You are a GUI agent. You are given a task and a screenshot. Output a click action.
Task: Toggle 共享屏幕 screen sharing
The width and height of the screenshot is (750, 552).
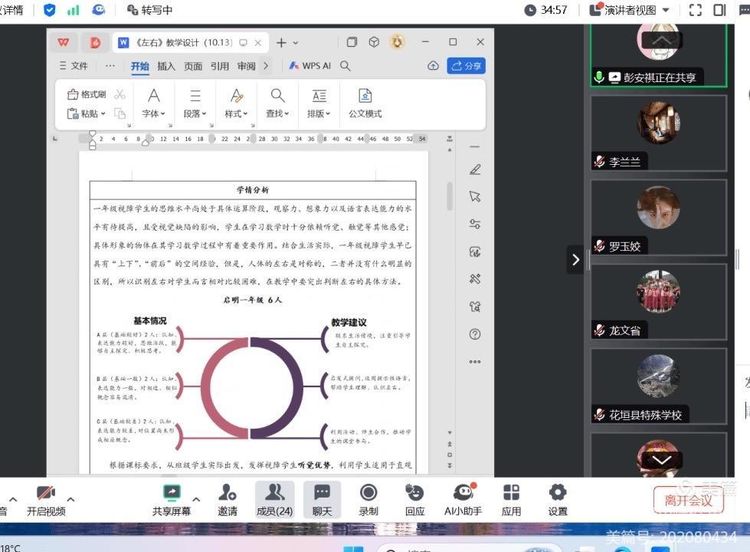click(x=171, y=500)
